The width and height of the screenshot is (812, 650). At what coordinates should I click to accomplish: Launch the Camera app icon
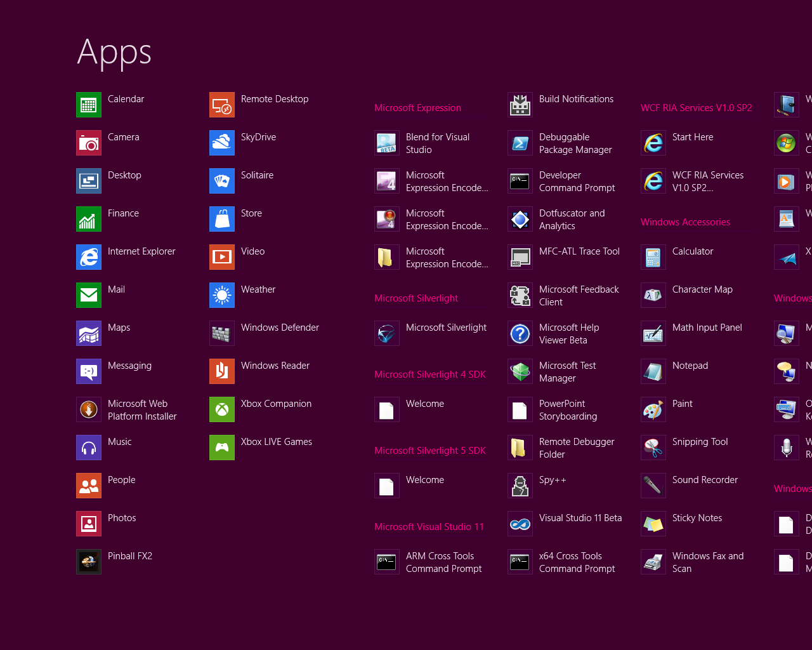pyautogui.click(x=89, y=143)
